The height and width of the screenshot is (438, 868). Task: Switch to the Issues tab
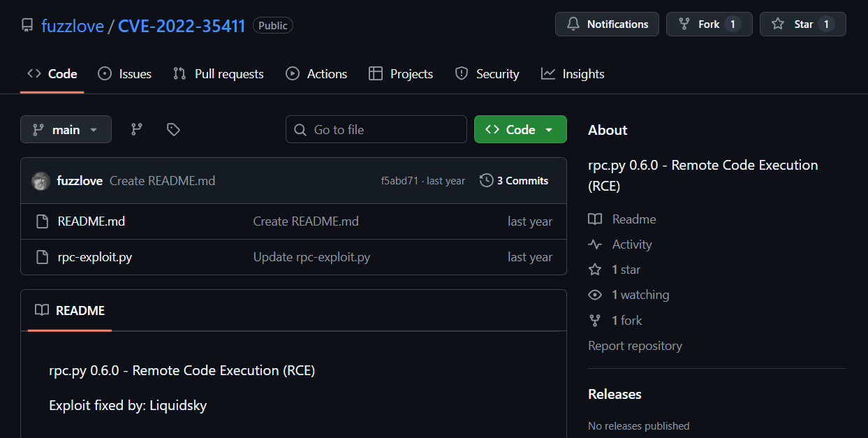(125, 74)
